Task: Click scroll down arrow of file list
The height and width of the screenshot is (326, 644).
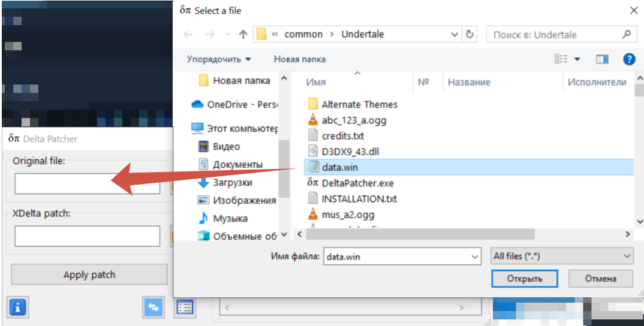Action: coord(639,221)
